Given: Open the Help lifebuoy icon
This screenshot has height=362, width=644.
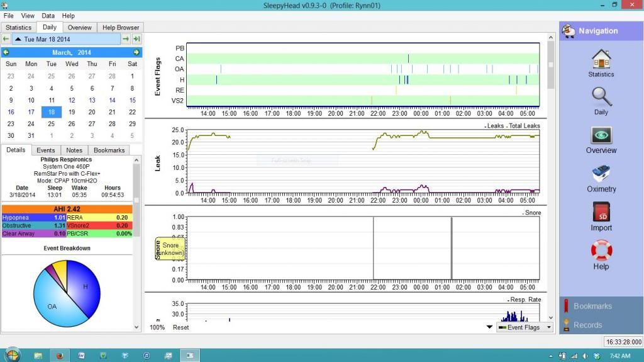Looking at the screenshot, I should pos(601,254).
